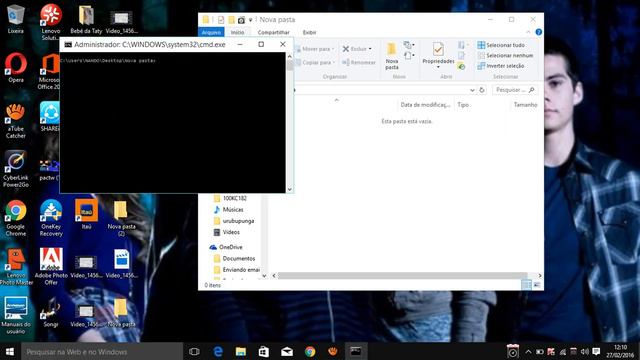Select Nova pasta (2) desktop folder
Screen dimensions: 640x360
click(x=121, y=218)
